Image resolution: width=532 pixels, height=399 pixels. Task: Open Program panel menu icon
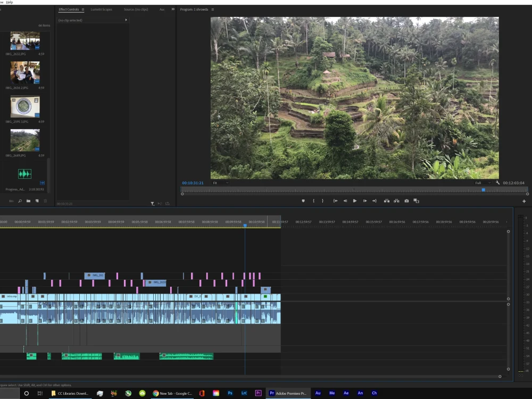213,10
